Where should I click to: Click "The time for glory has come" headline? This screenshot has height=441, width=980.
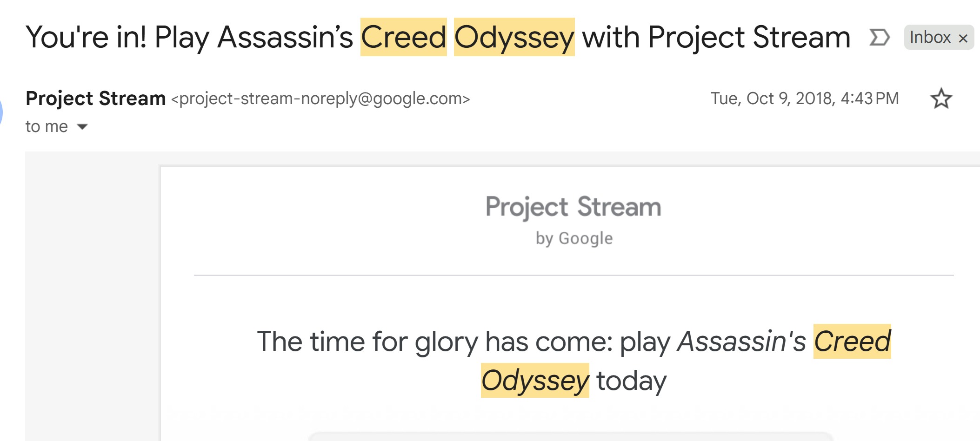[434, 342]
